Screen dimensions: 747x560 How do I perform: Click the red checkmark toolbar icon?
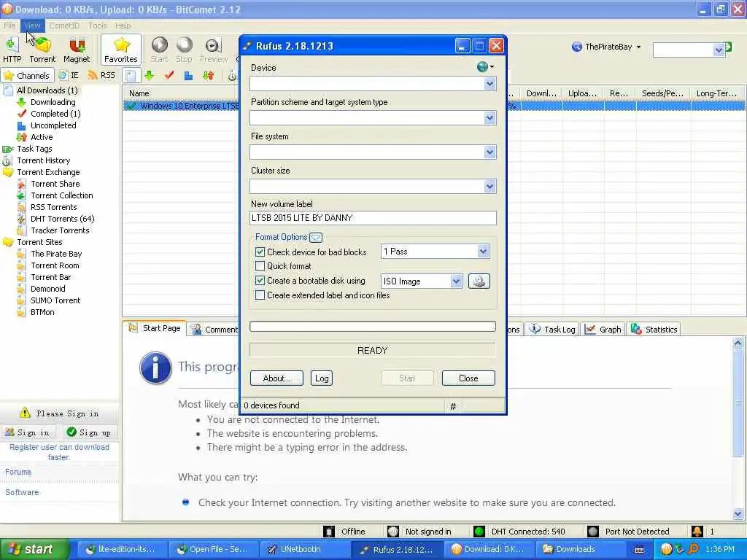(x=169, y=75)
